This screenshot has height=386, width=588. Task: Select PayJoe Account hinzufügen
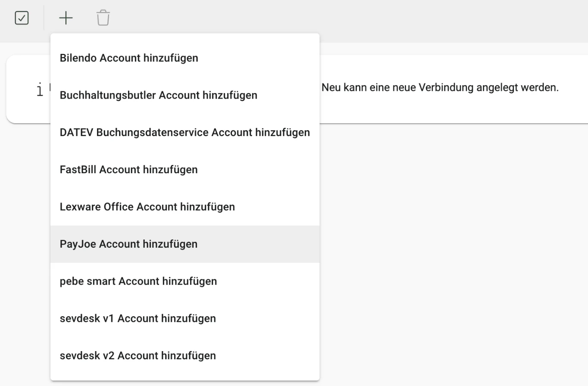185,244
